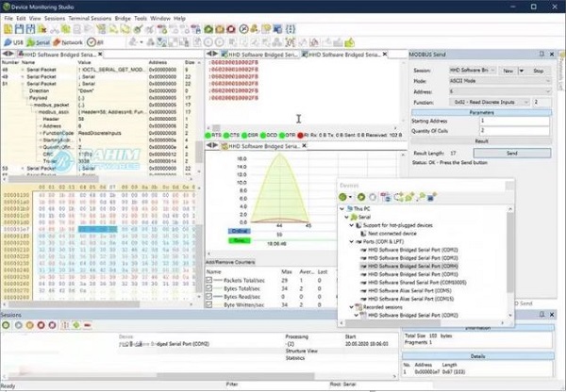Click the Critical blue color label under chart

point(240,231)
